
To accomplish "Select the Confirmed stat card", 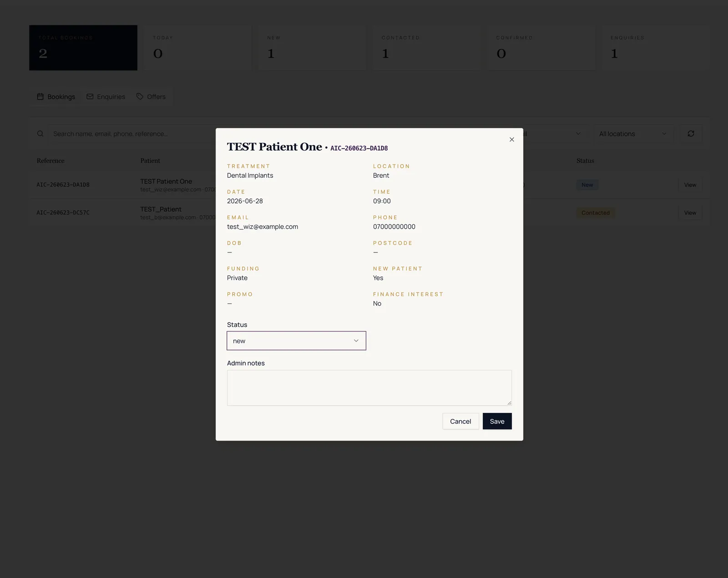I will (x=541, y=48).
